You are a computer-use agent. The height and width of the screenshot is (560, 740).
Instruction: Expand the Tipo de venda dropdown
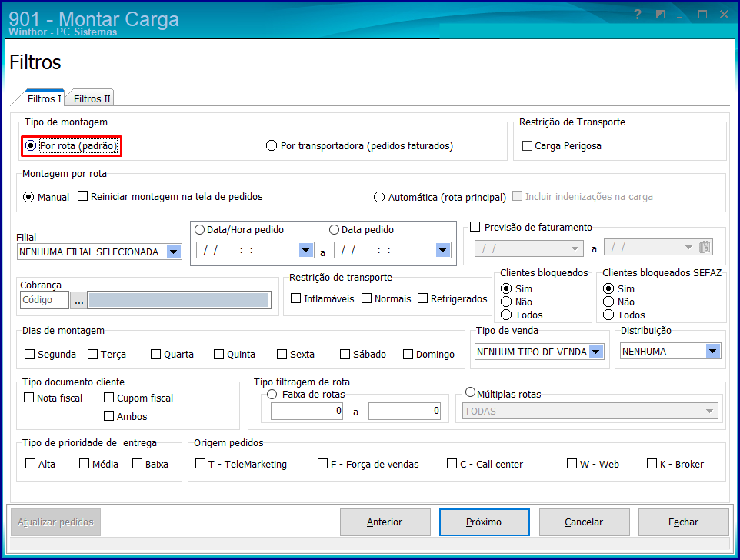[x=596, y=352]
